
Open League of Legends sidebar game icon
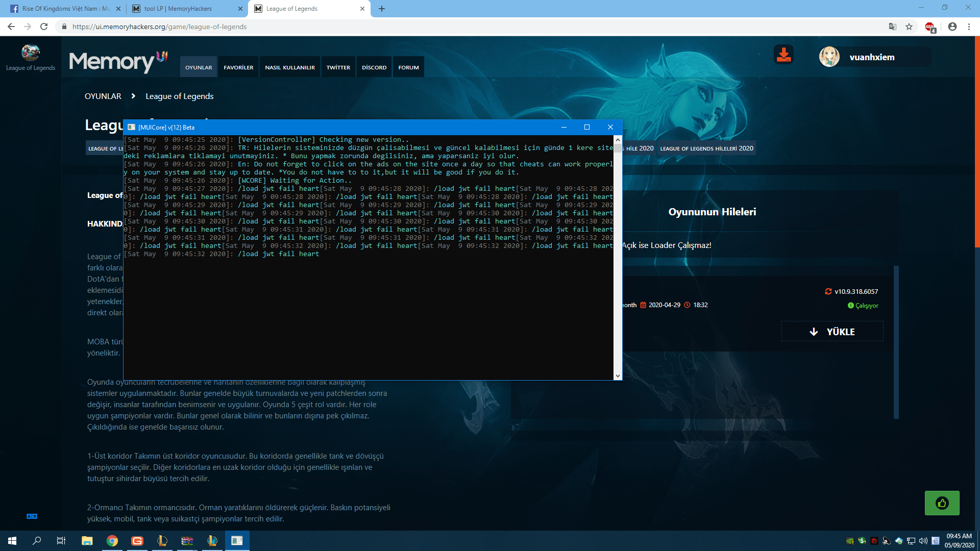[31, 53]
